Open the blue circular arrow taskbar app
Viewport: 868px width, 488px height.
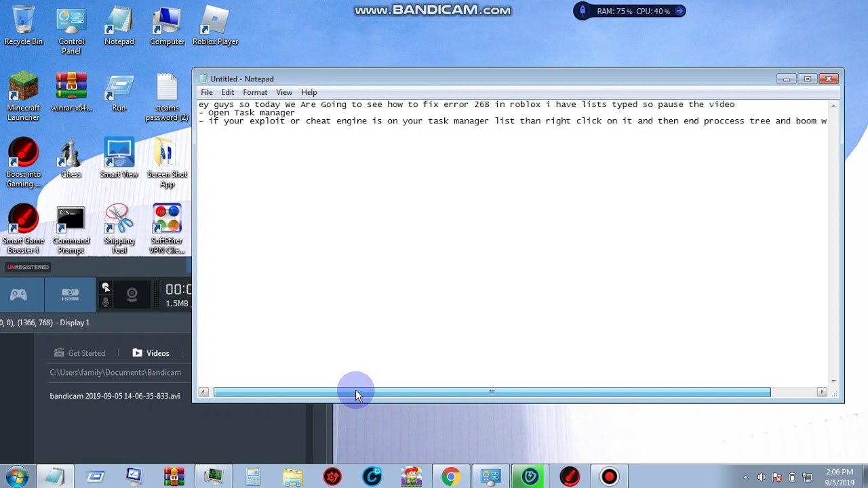coord(372,476)
